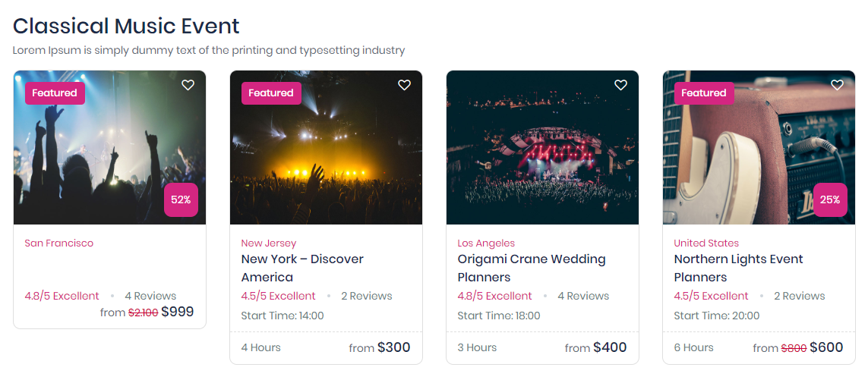
Task: Select the United States location link
Action: point(706,243)
